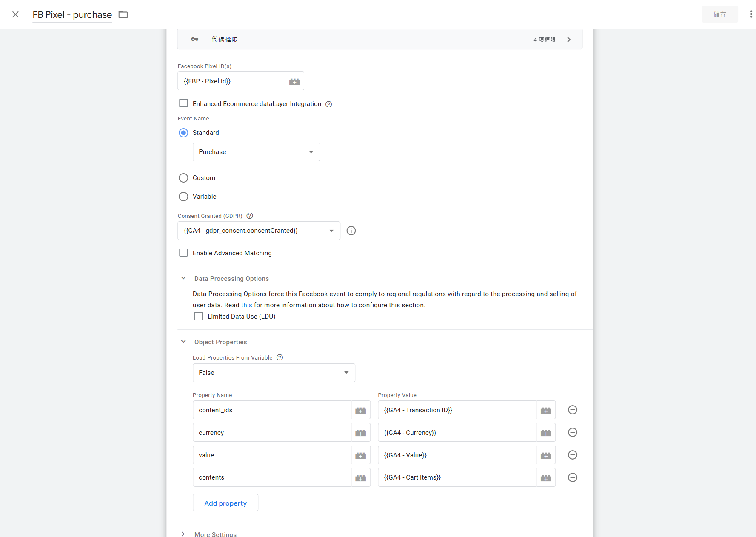Open variable picker for value property name
Image resolution: width=756 pixels, height=537 pixels.
[360, 455]
